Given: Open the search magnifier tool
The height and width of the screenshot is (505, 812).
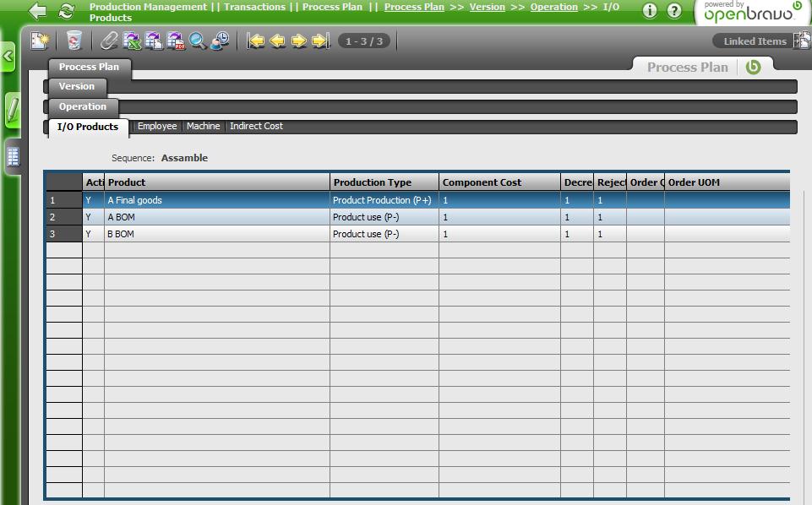Looking at the screenshot, I should pyautogui.click(x=198, y=41).
